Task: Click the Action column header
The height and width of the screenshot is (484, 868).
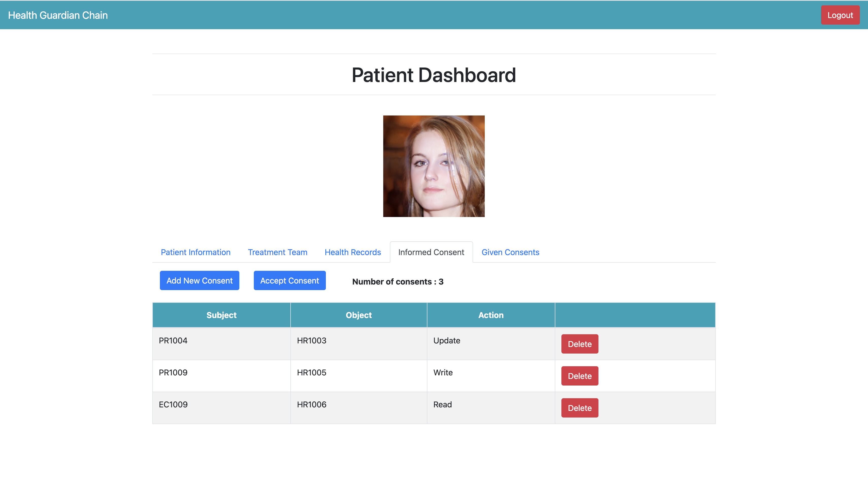Action: click(491, 315)
